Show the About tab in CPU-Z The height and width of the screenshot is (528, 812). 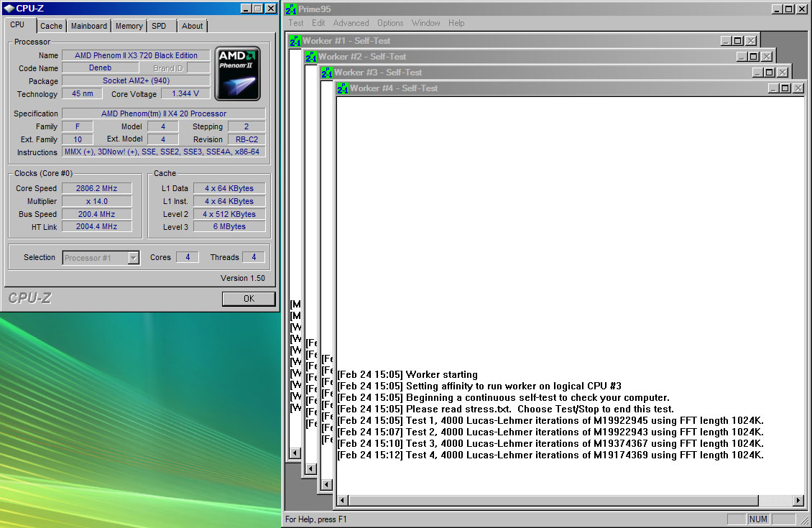click(x=192, y=26)
